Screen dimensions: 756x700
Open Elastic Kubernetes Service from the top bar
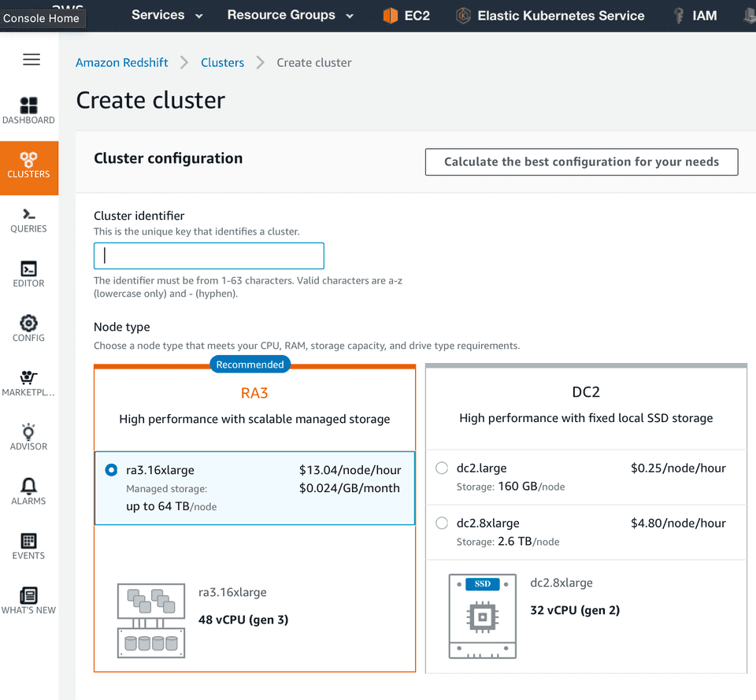(550, 14)
